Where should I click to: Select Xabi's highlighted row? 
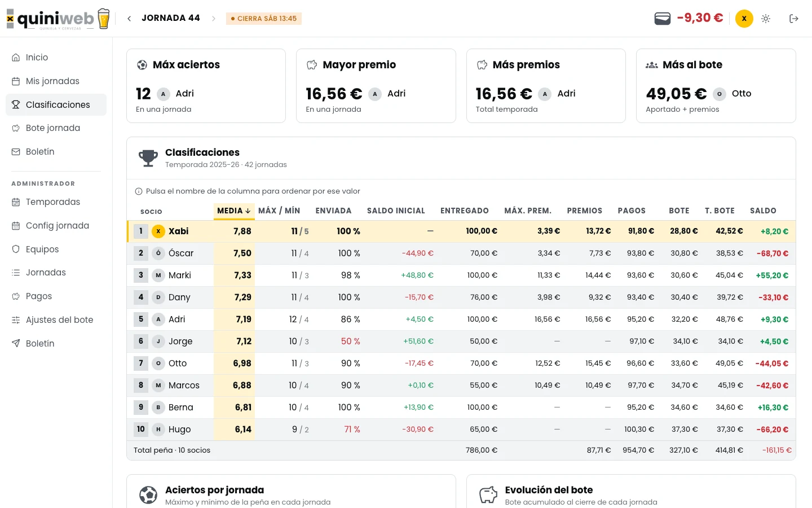(x=461, y=231)
